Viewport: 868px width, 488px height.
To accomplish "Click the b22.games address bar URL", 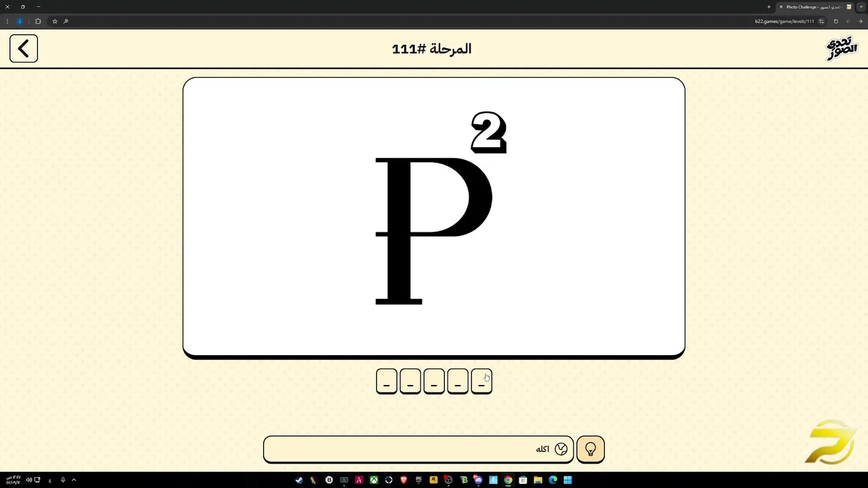I will pos(785,21).
